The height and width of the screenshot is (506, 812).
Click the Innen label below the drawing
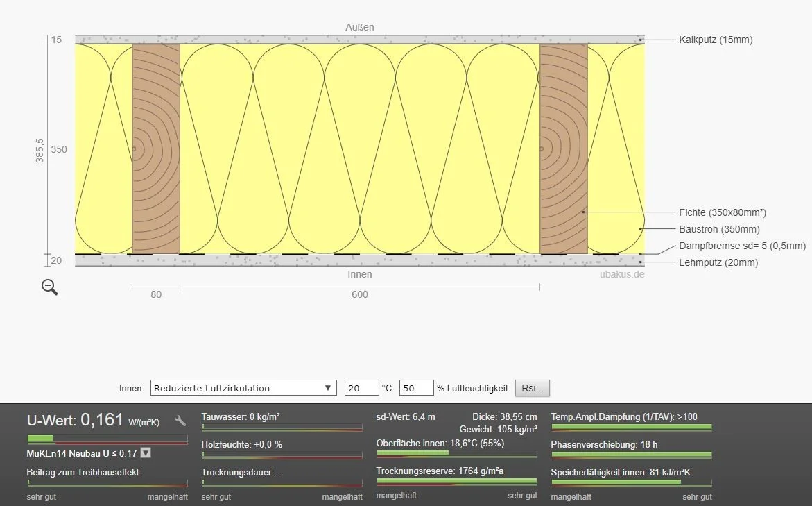[359, 274]
